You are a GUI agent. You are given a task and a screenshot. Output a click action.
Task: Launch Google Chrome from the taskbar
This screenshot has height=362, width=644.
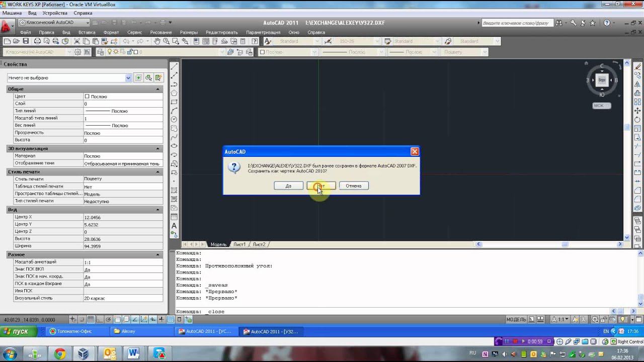point(60,354)
